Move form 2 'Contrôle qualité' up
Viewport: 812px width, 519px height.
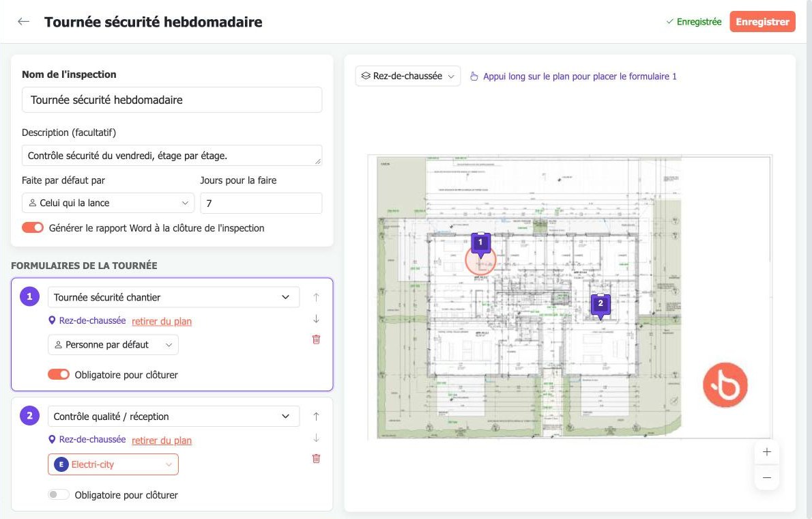[x=316, y=417]
